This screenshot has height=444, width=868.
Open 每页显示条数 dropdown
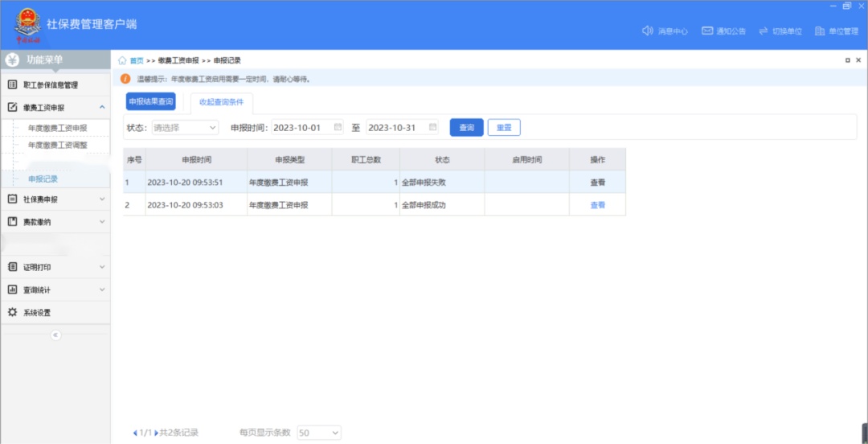(x=319, y=433)
